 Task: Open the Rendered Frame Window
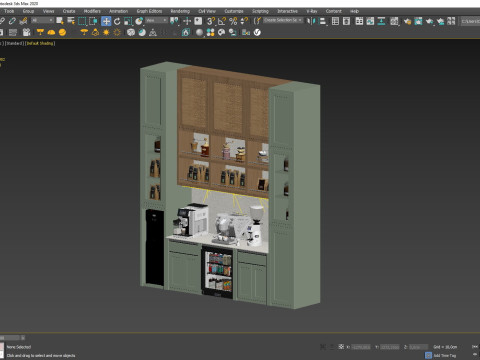coord(418,21)
